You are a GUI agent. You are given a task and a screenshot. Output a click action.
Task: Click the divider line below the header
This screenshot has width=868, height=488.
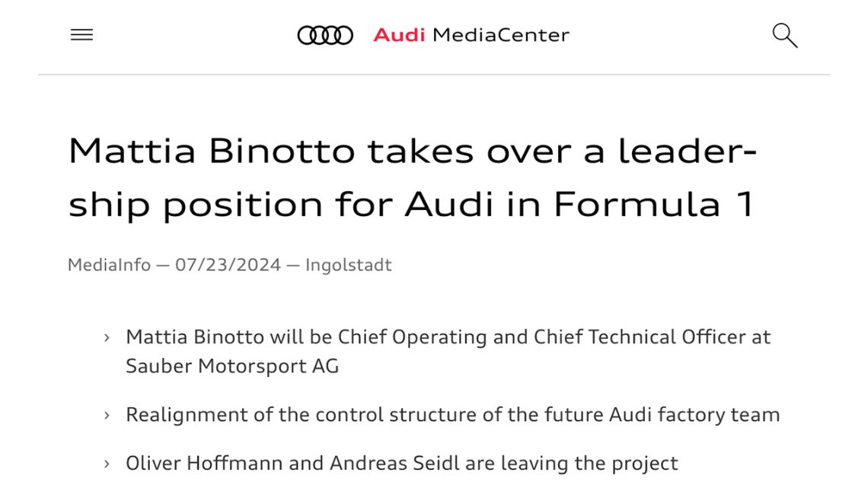click(434, 75)
